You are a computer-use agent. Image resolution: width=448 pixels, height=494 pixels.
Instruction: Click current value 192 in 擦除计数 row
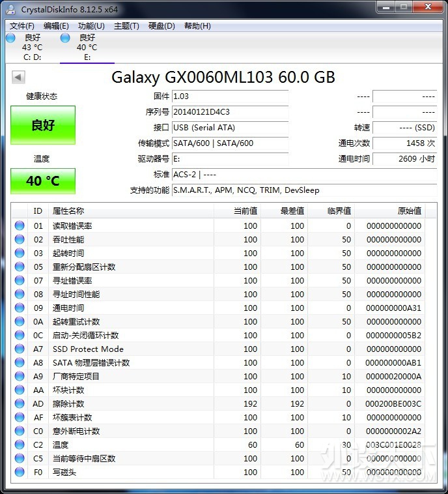(250, 403)
